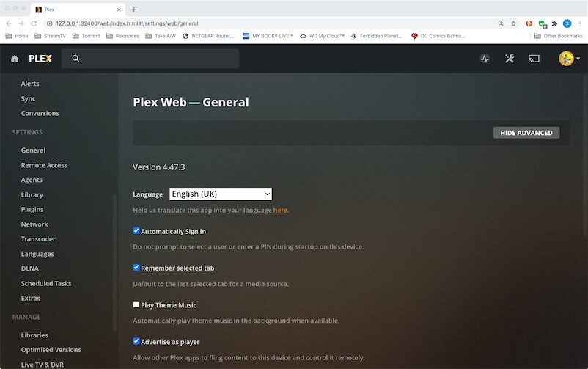Open Scheduled Tasks settings
The width and height of the screenshot is (588, 369).
(46, 284)
